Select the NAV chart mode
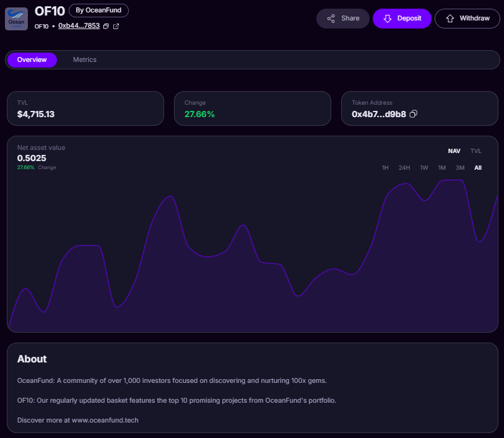Image resolution: width=504 pixels, height=438 pixels. pyautogui.click(x=454, y=151)
